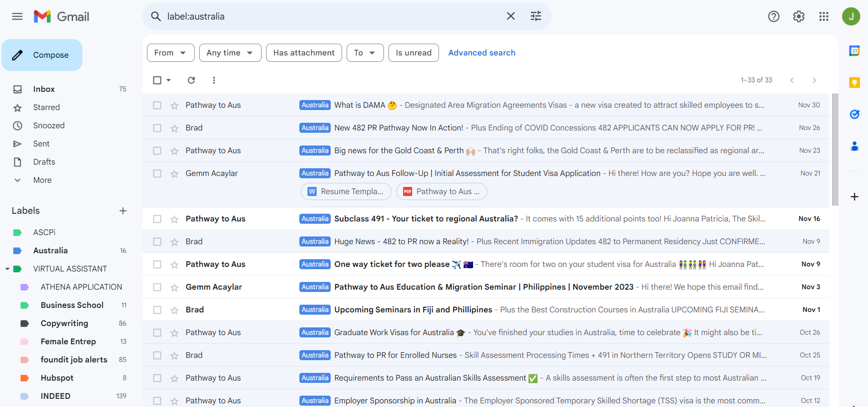Open the account avatar J

click(x=851, y=17)
